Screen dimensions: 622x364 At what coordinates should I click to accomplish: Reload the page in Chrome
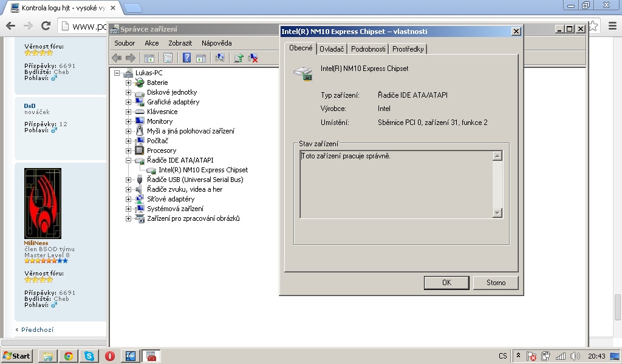click(46, 25)
